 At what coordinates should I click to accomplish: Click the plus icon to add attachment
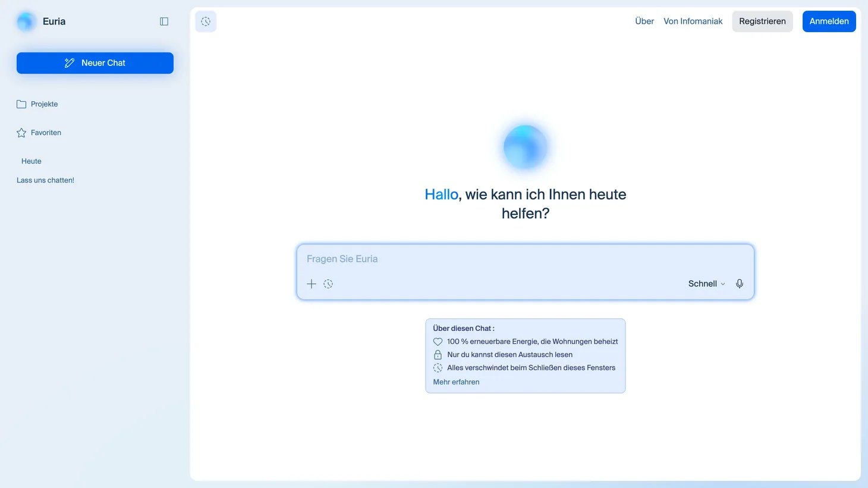click(312, 284)
